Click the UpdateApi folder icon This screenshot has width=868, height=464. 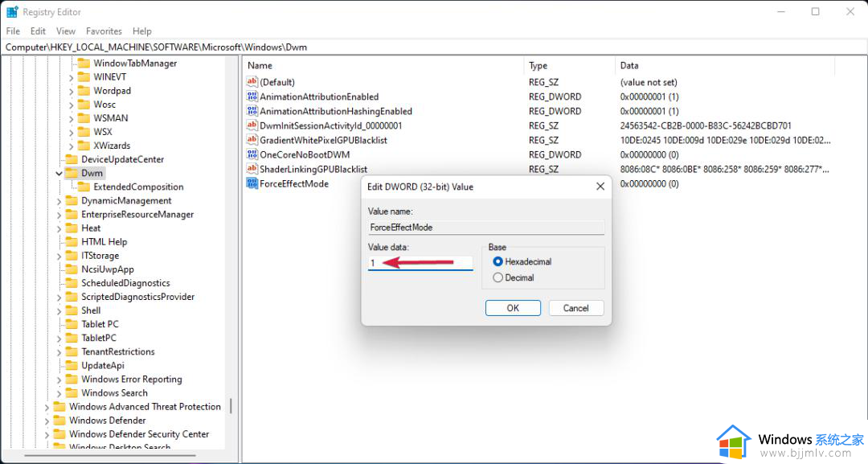(x=72, y=365)
